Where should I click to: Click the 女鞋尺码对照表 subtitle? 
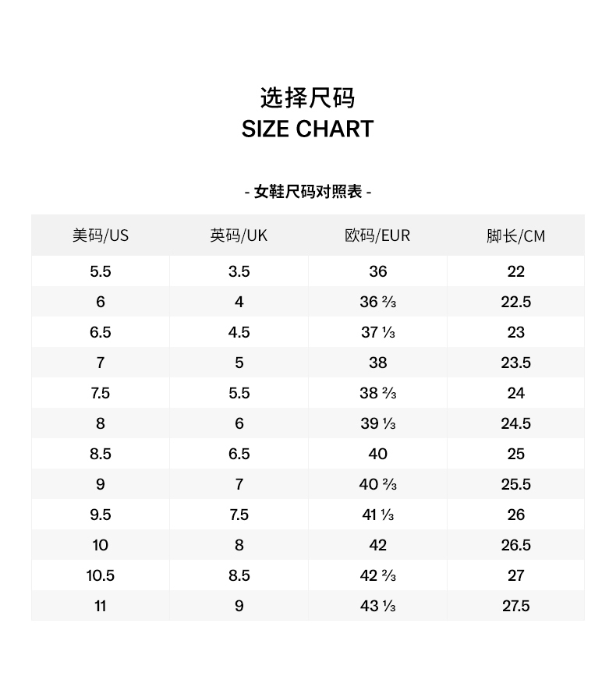point(307,192)
